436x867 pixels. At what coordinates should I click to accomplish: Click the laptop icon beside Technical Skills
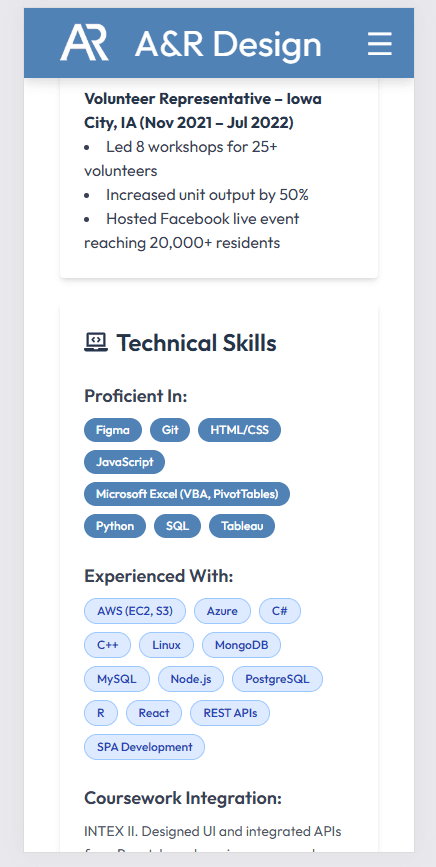pos(96,343)
